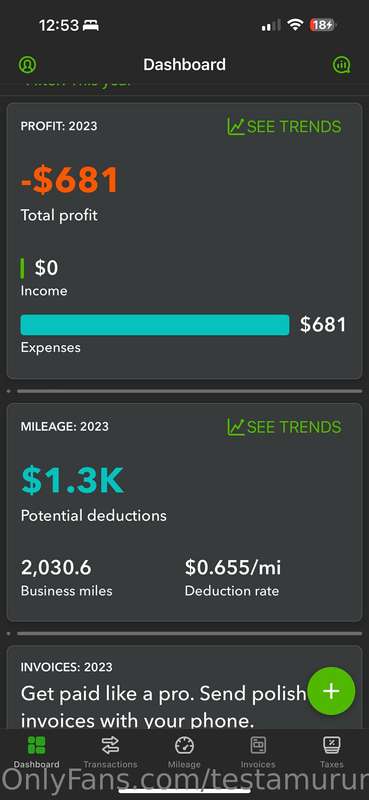Tap the 2,030.6 Business miles value
This screenshot has width=369, height=800.
(56, 567)
